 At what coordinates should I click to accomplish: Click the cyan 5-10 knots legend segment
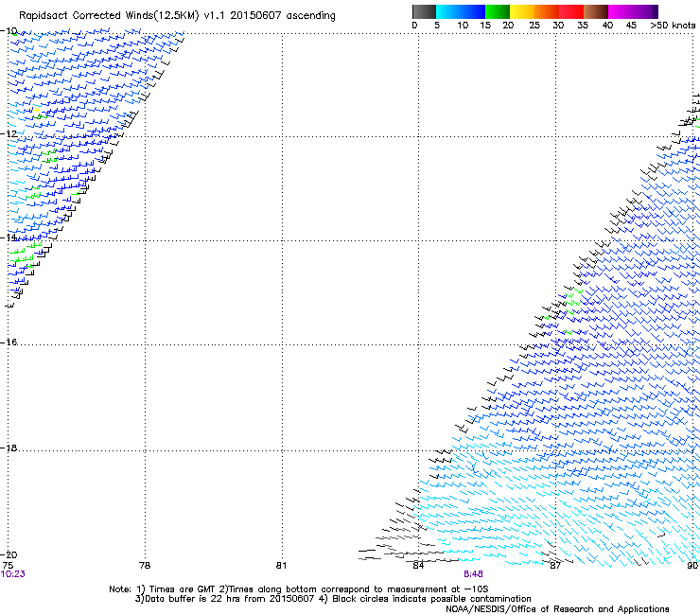coord(448,11)
